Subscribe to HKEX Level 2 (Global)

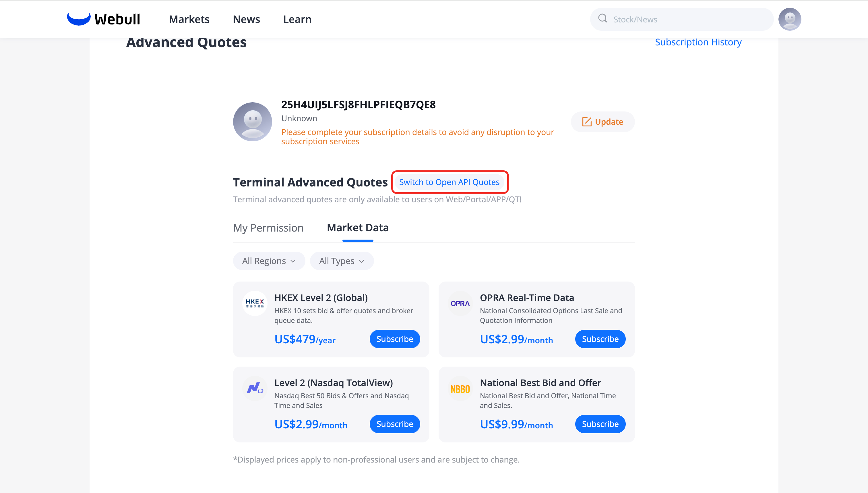coord(395,339)
